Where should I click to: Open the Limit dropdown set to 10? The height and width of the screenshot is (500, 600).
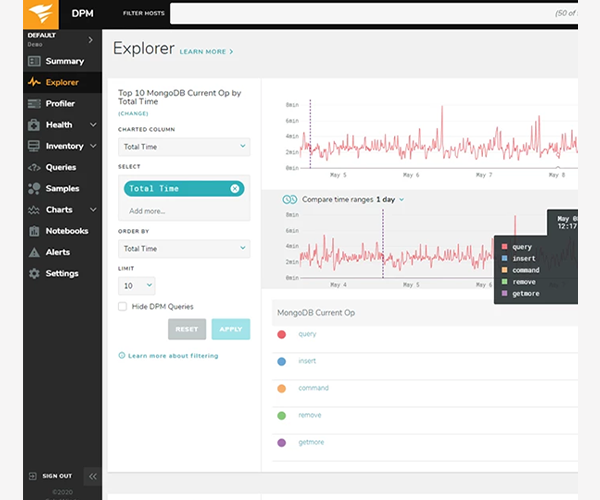pyautogui.click(x=137, y=286)
